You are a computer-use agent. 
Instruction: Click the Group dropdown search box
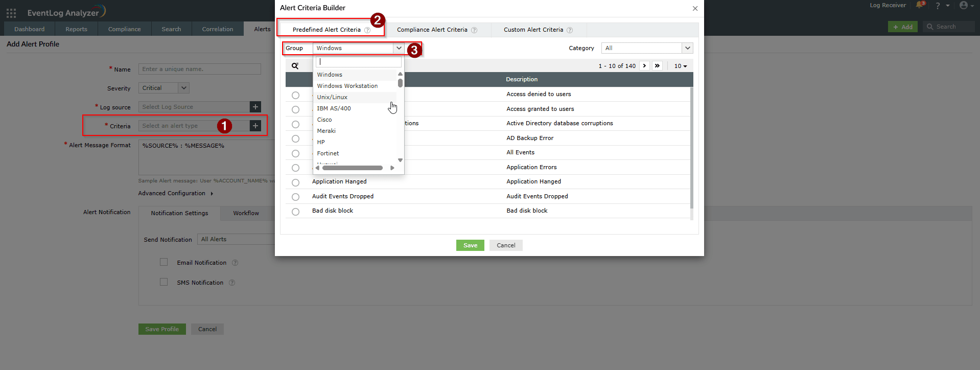click(359, 62)
